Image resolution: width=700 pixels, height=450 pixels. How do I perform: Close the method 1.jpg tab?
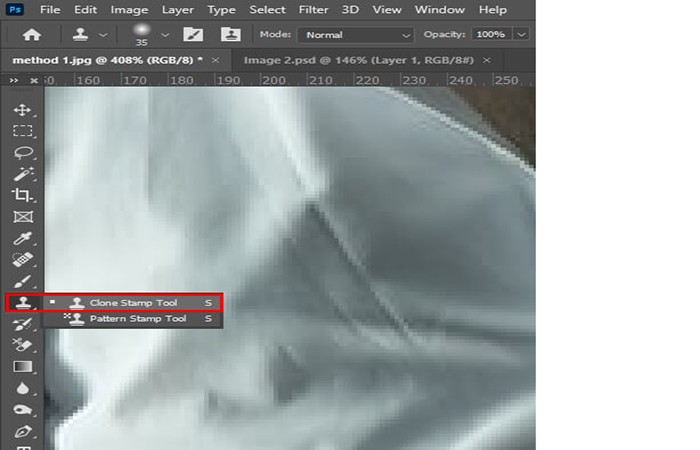(215, 60)
